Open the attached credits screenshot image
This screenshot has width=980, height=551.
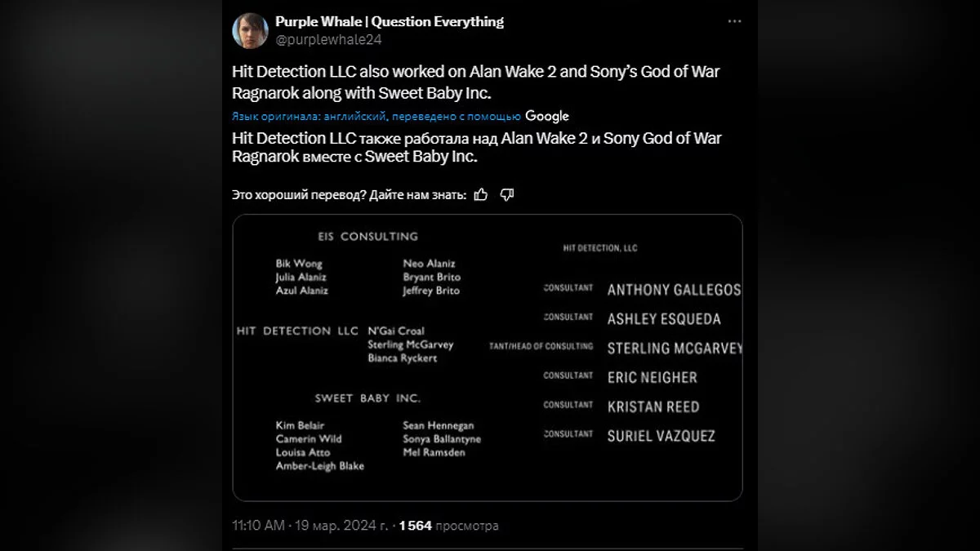pos(488,357)
